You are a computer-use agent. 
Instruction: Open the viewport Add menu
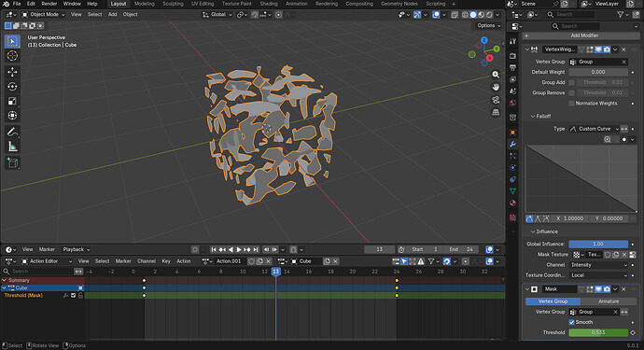[x=113, y=14]
